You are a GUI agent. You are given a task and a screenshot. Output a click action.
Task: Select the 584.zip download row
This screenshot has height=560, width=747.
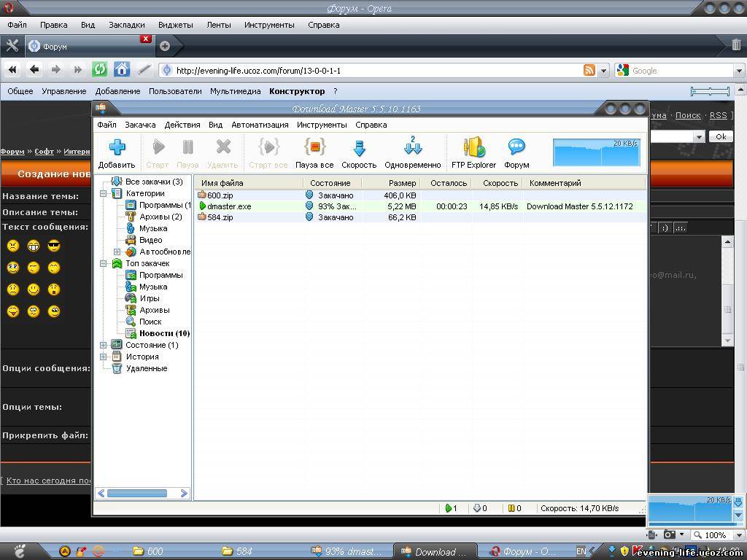(420, 217)
